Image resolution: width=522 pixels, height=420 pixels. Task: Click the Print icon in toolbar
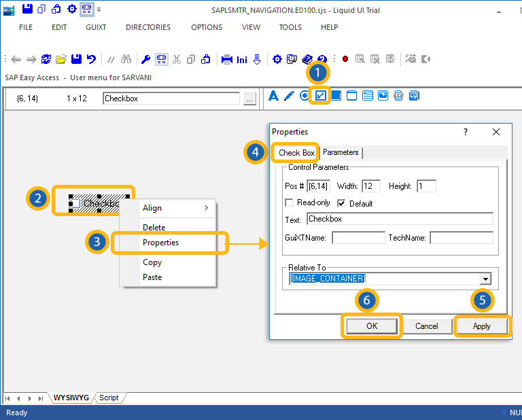point(227,59)
